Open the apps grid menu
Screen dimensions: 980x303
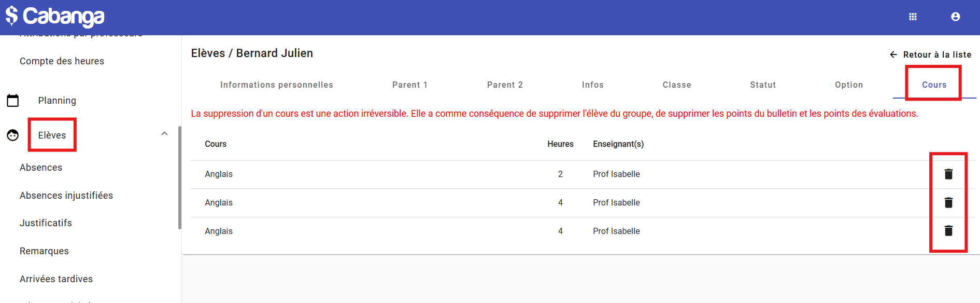tap(913, 17)
